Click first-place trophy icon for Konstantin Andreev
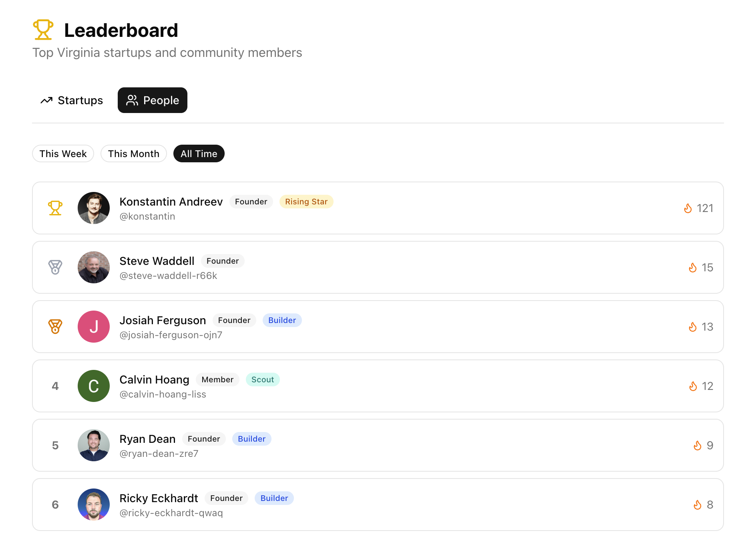Viewport: 756px width, 537px height. pos(55,208)
